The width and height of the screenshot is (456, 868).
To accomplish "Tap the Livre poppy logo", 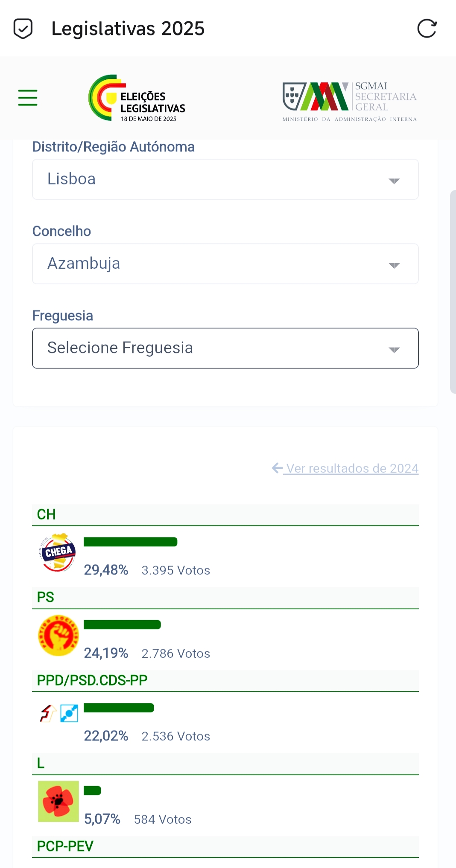I will click(x=58, y=801).
